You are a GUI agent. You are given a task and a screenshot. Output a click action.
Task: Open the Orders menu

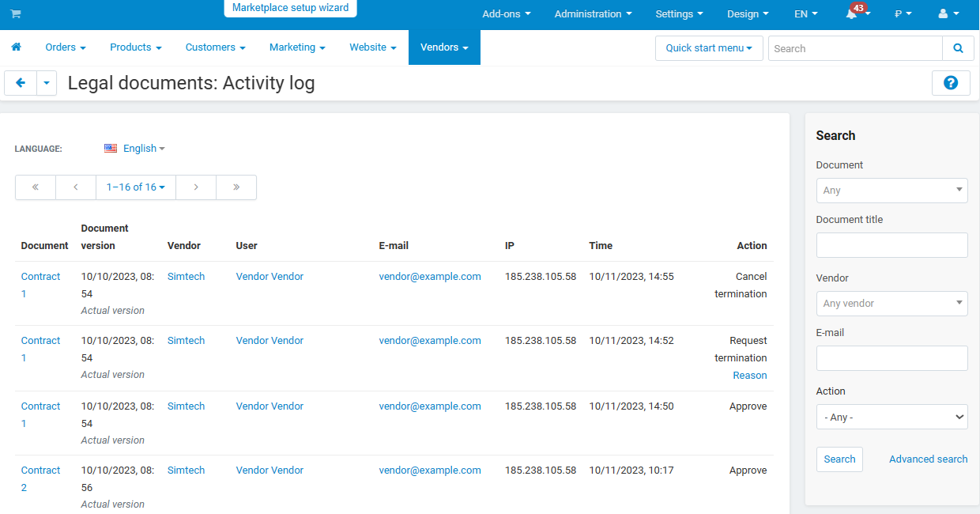(x=66, y=47)
